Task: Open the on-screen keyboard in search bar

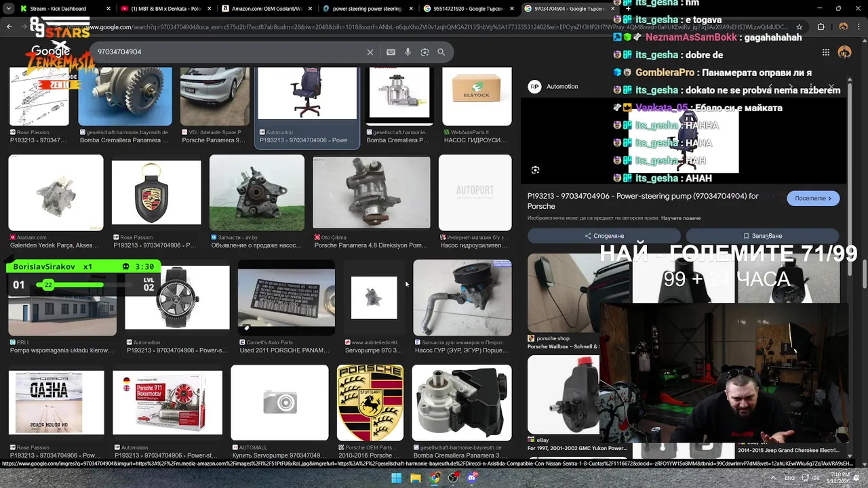Action: pyautogui.click(x=391, y=52)
